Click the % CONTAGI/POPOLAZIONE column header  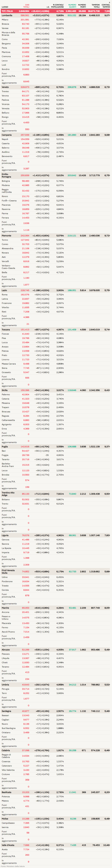pyautogui.click(x=58, y=6)
